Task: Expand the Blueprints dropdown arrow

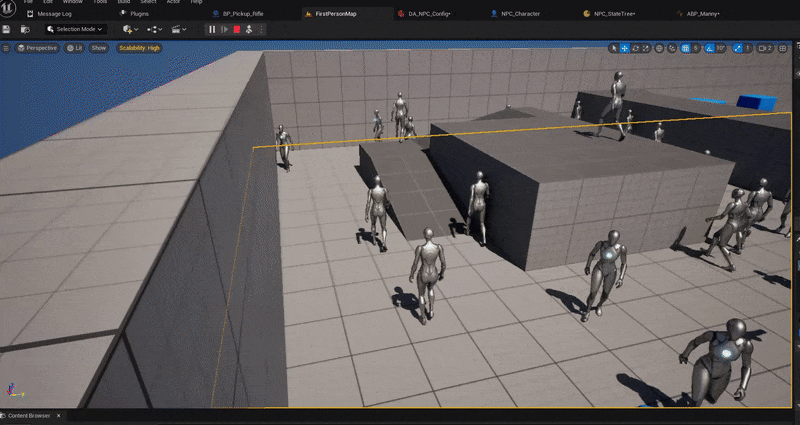Action: point(160,29)
